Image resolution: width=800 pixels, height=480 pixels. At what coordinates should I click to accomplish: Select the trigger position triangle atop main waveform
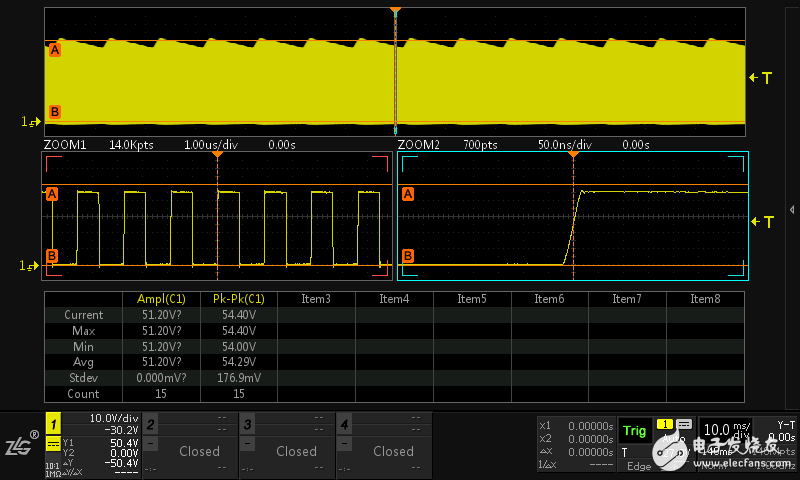click(x=395, y=11)
